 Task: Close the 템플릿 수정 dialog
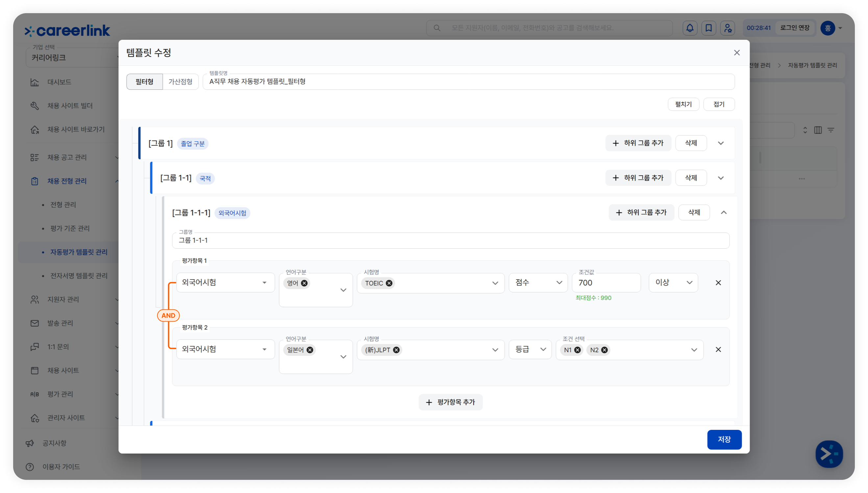(737, 53)
